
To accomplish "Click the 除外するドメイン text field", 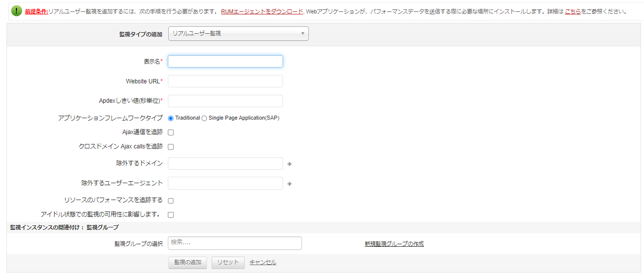I will click(225, 164).
